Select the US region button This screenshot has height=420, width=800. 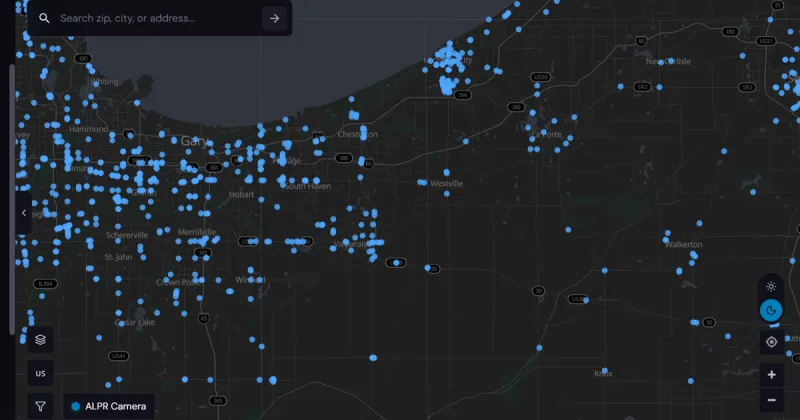(40, 374)
